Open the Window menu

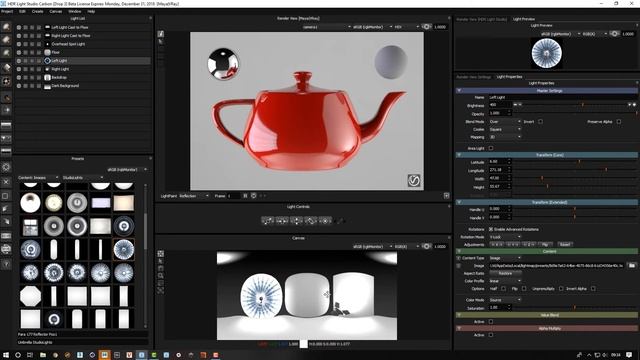[x=74, y=11]
